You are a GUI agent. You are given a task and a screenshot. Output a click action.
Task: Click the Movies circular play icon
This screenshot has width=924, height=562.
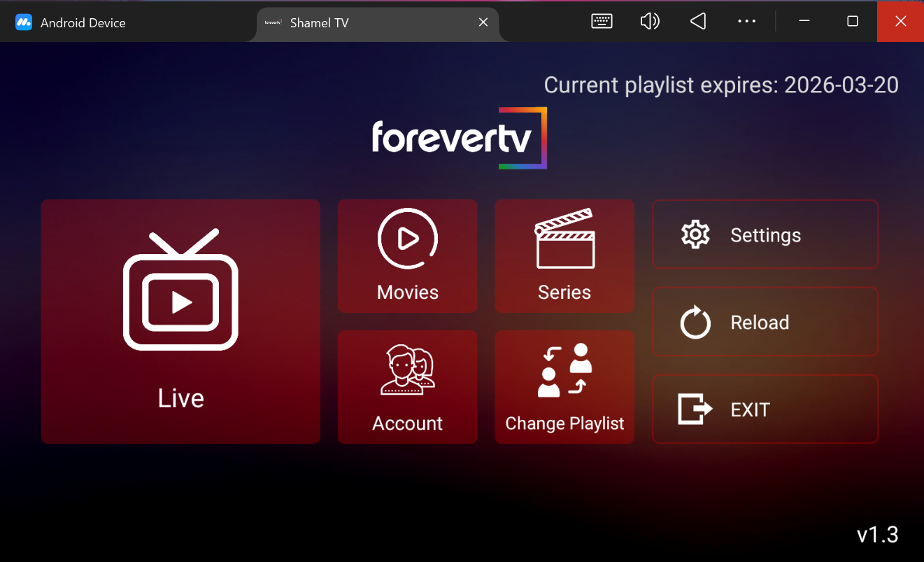(x=408, y=239)
